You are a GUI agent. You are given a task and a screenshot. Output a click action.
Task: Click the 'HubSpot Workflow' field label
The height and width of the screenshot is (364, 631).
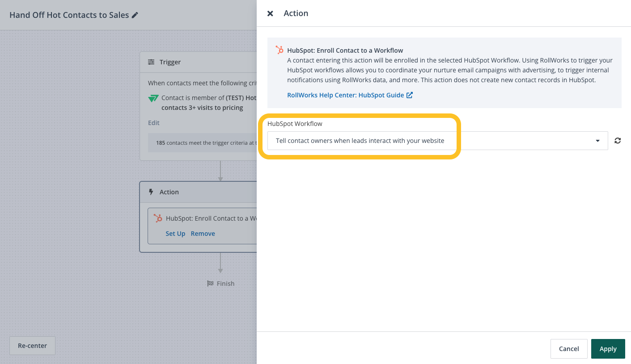295,124
